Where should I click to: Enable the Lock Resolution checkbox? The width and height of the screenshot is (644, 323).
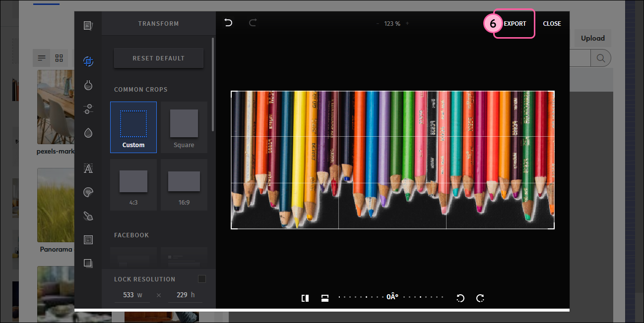tap(202, 279)
